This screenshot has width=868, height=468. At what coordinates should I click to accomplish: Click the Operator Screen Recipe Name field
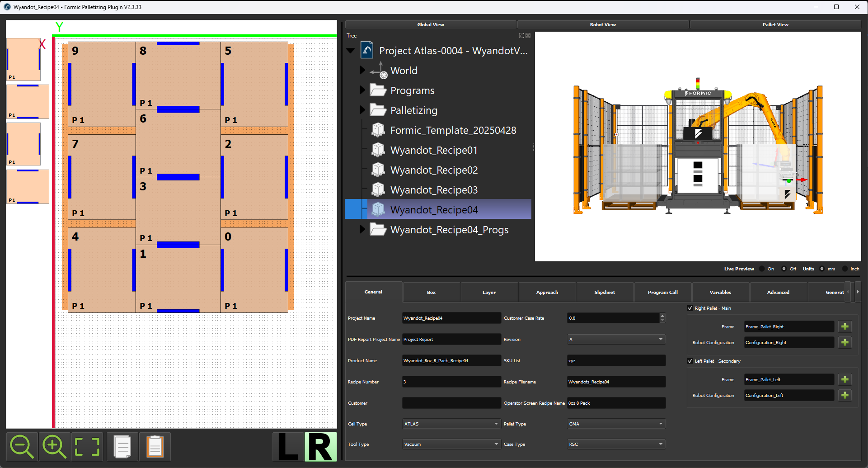pos(616,403)
